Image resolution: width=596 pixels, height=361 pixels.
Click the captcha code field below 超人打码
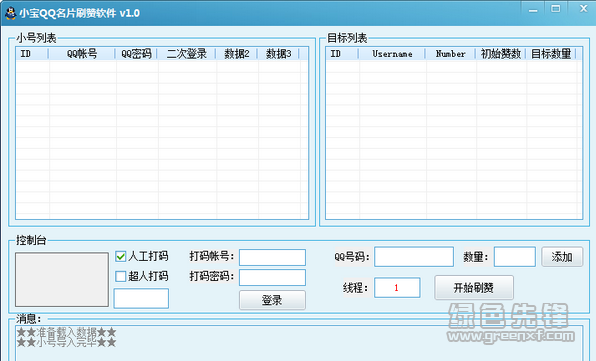(141, 298)
